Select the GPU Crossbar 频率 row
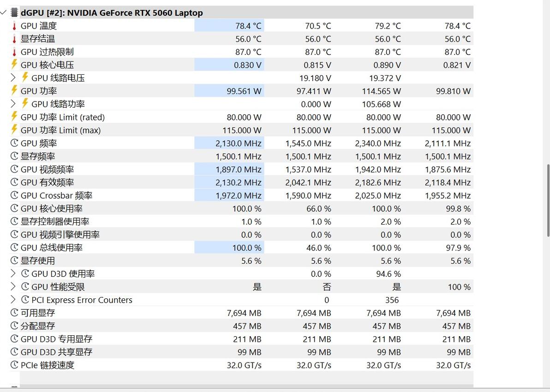The height and width of the screenshot is (392, 550). 241,195
